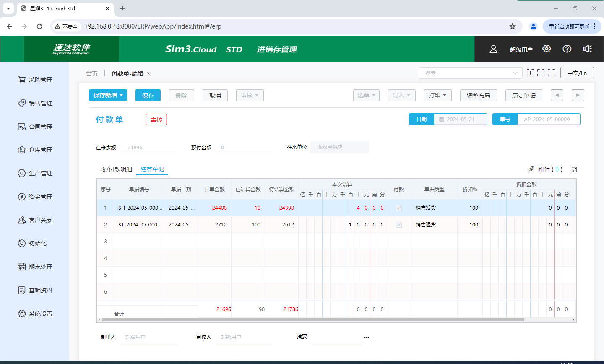Expand the table with the fullscreen icon
This screenshot has width=604, height=364.
click(574, 169)
